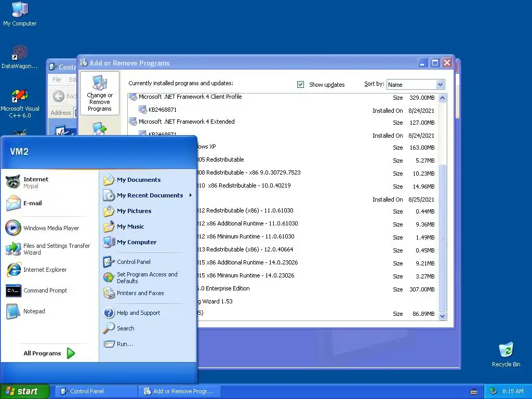The width and height of the screenshot is (532, 399).
Task: Click the keyboard icon in taskbar
Action: (474, 392)
